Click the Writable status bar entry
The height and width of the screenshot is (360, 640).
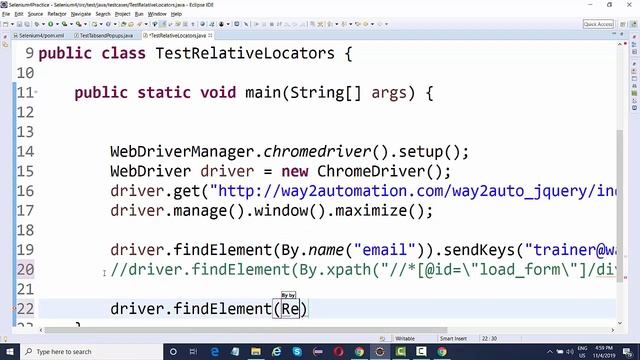tap(405, 338)
